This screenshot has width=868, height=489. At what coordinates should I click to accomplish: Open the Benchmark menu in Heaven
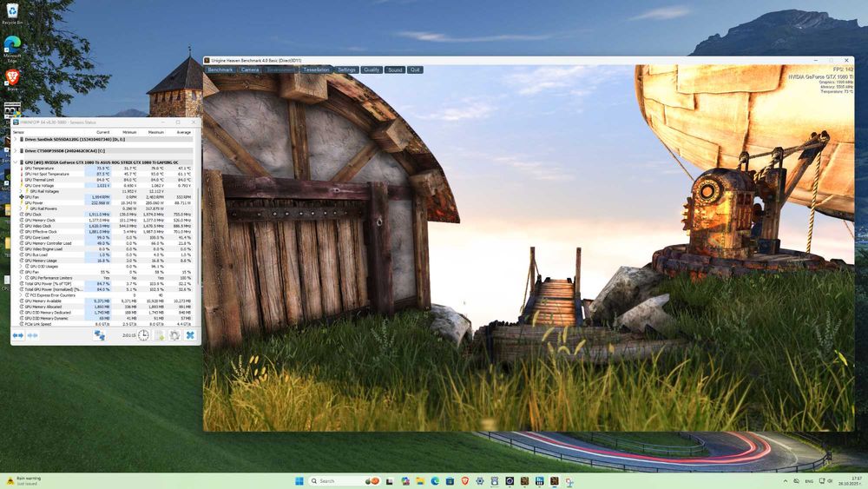point(220,69)
